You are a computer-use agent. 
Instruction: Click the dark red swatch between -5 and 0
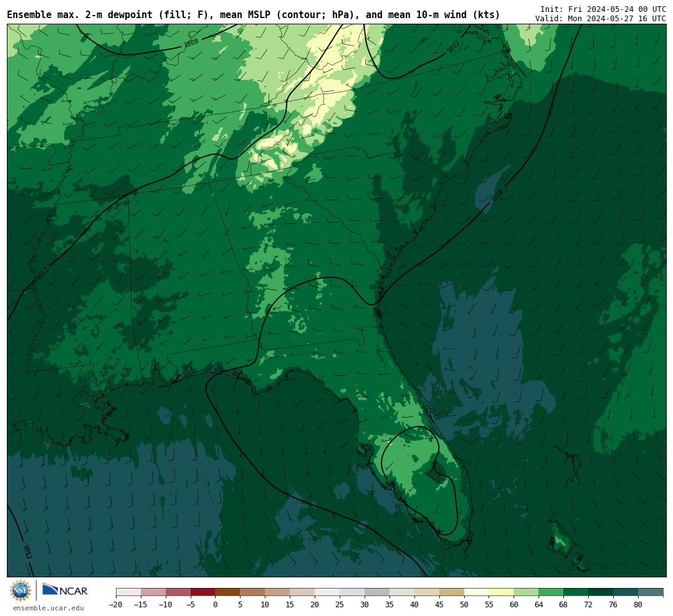[203, 592]
